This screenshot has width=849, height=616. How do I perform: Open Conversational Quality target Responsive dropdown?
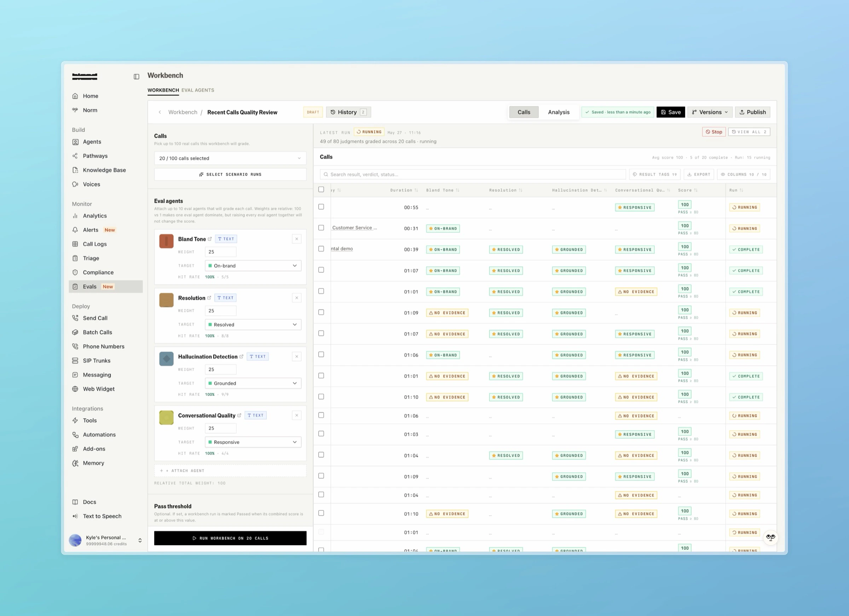[253, 442]
